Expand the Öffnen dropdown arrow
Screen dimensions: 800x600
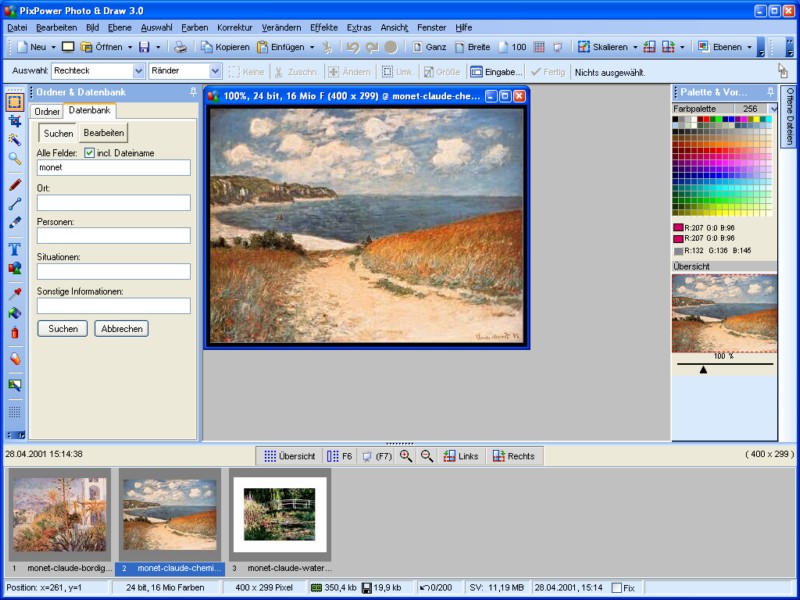(130, 47)
